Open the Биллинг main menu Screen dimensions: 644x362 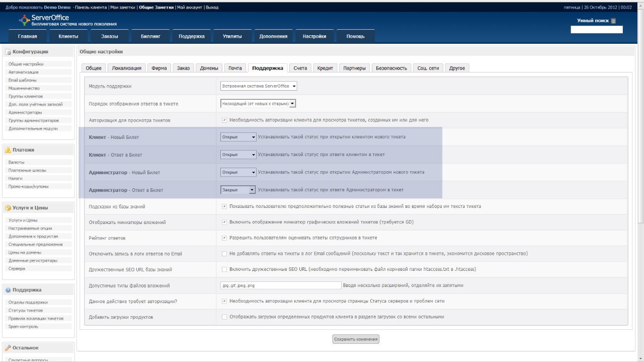150,36
